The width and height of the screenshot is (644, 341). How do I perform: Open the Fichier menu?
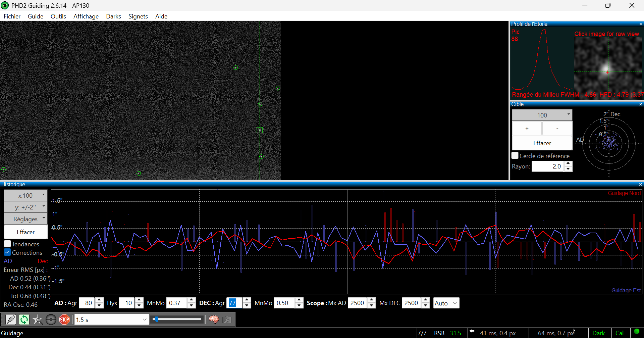pos(12,16)
